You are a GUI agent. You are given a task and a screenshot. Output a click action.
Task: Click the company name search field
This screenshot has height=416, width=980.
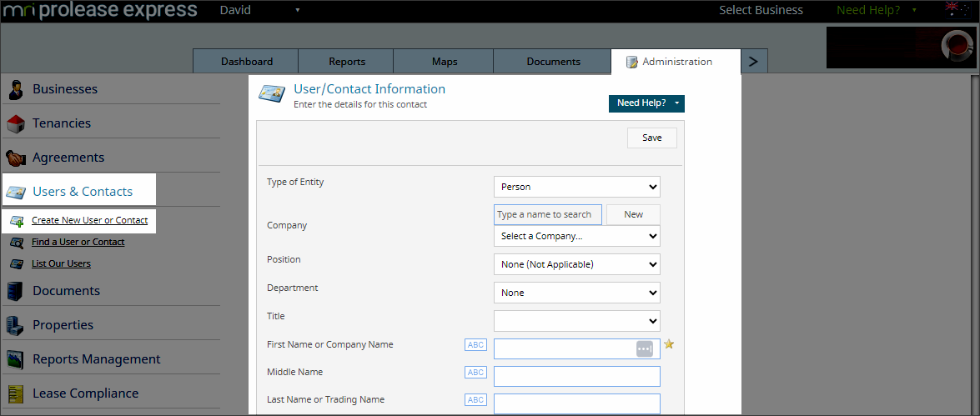coord(547,214)
